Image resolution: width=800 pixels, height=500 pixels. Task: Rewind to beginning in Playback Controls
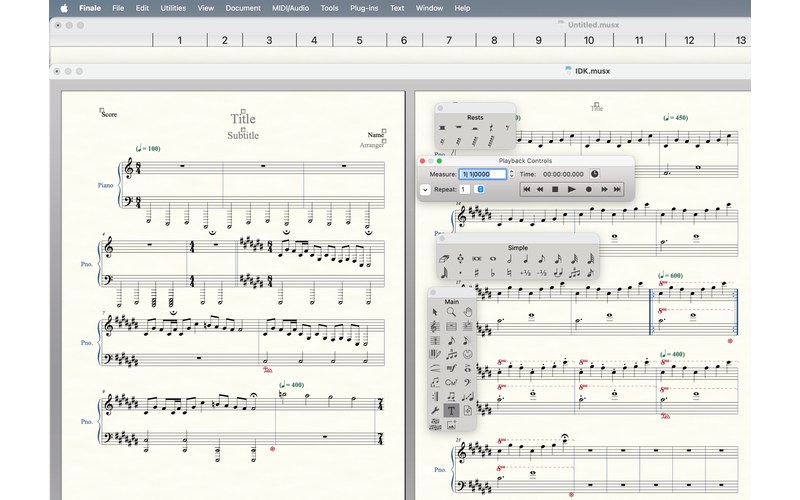tap(527, 189)
